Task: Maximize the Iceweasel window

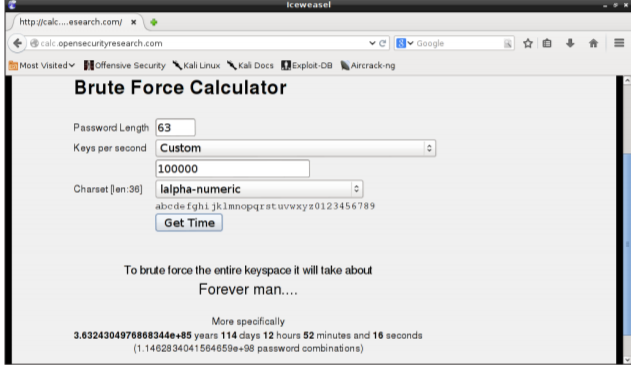Action: (615, 5)
